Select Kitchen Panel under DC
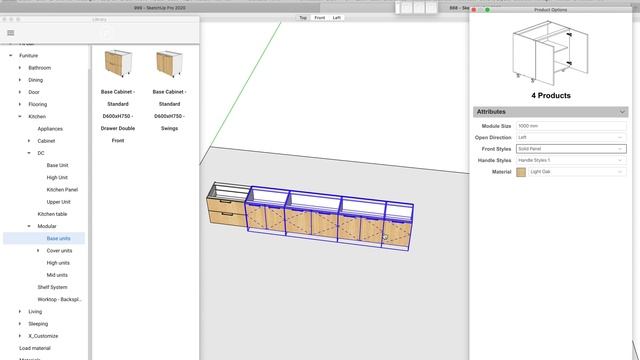 coord(62,190)
